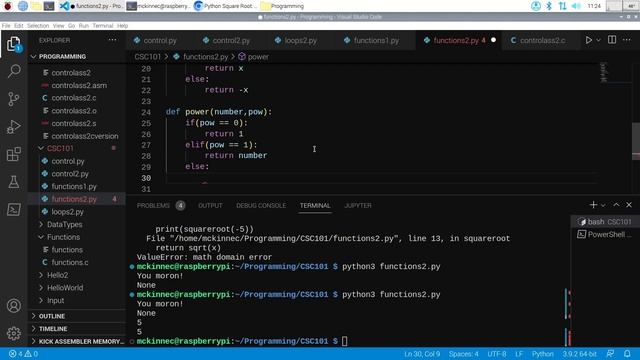Select Python language mode in status bar
The height and width of the screenshot is (360, 640).
(542, 354)
